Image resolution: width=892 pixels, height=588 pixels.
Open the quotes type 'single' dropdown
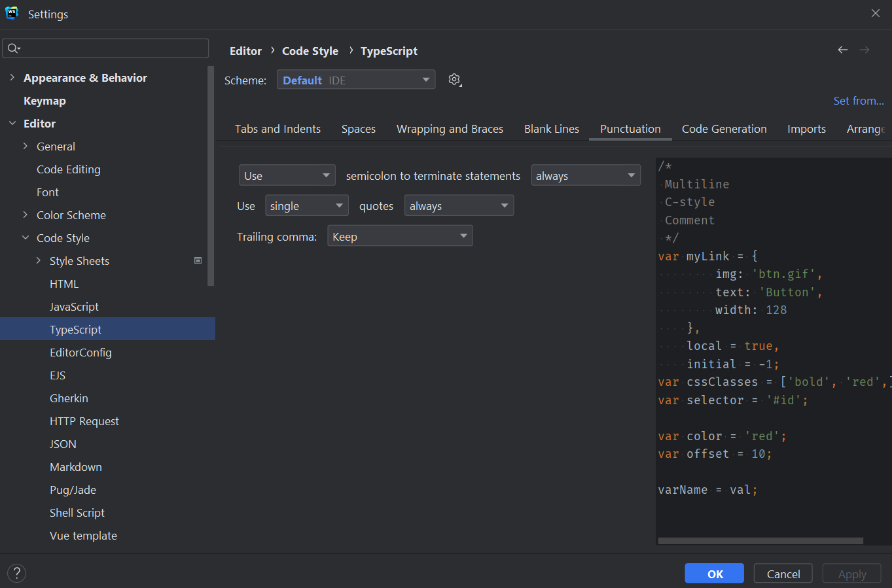pyautogui.click(x=306, y=206)
